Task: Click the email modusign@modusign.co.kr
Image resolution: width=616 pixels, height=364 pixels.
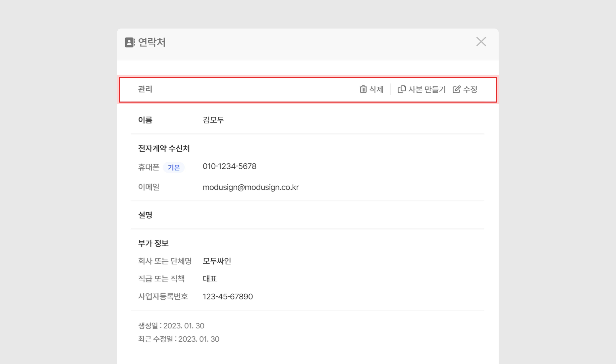Action: (x=250, y=187)
